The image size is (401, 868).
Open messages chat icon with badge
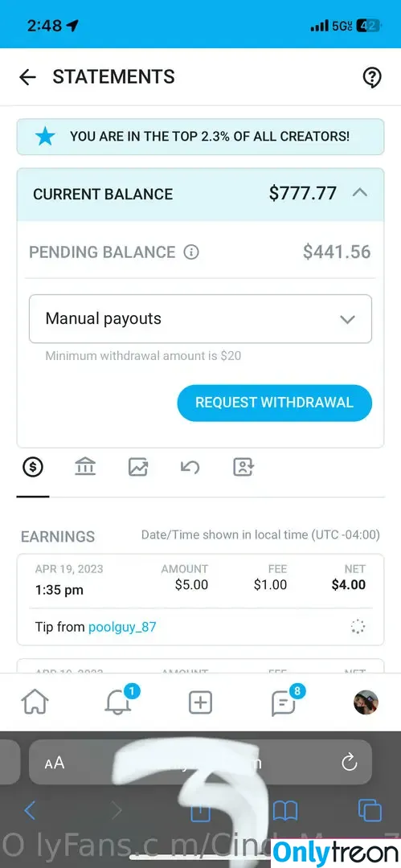click(288, 700)
